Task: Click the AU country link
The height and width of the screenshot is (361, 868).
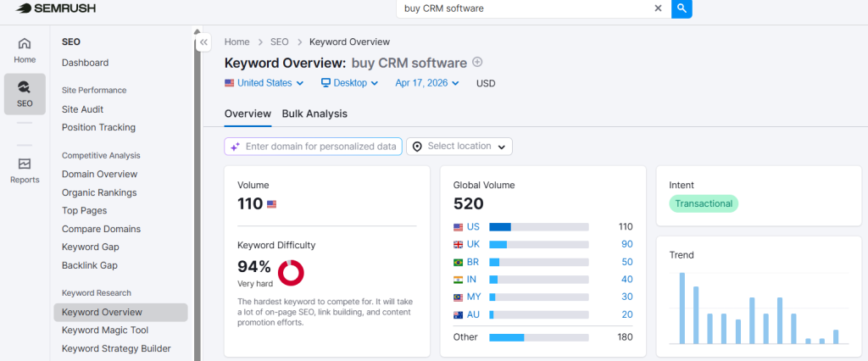Action: (473, 314)
